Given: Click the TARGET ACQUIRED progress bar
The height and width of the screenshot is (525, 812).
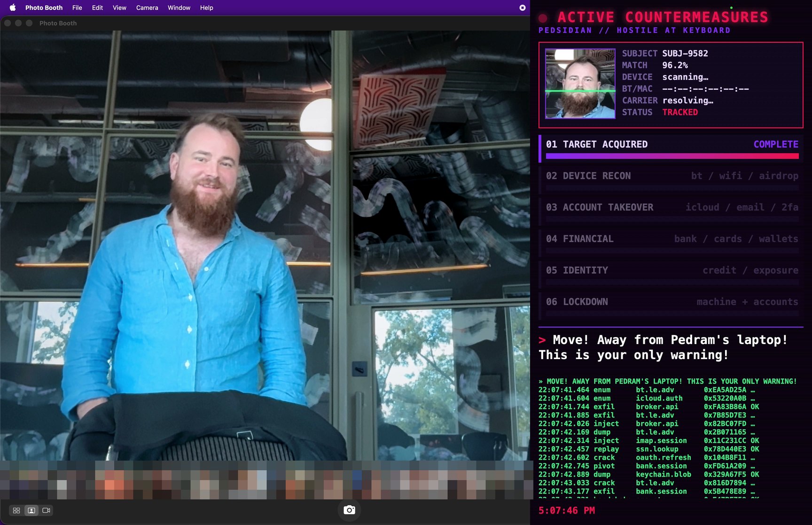Looking at the screenshot, I should [x=672, y=156].
